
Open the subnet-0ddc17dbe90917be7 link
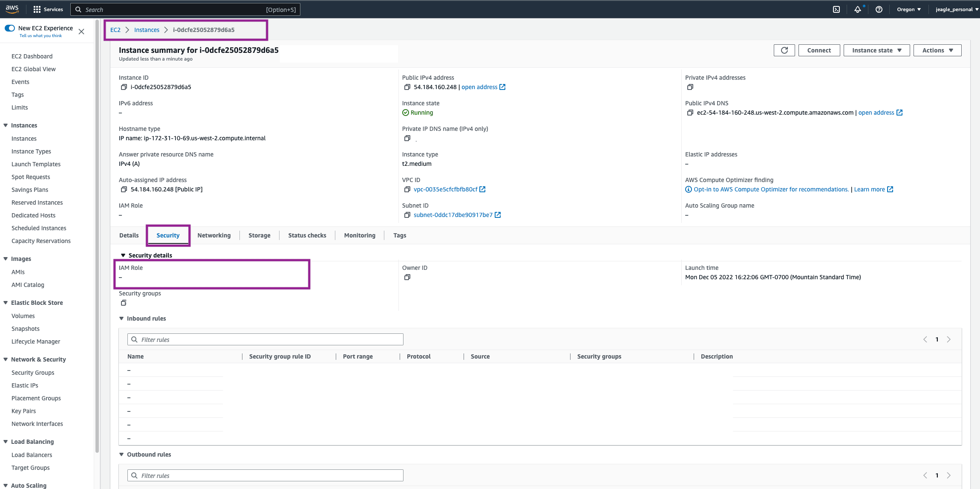coord(453,215)
